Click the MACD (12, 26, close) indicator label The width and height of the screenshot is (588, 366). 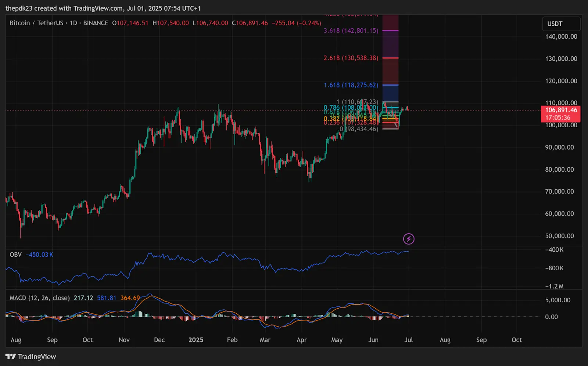point(40,298)
